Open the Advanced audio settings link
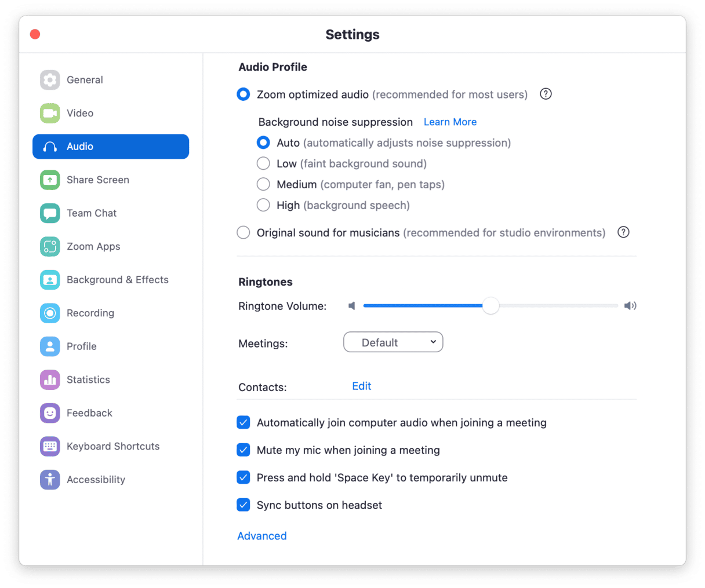Screen dimensions: 705x588 262,536
